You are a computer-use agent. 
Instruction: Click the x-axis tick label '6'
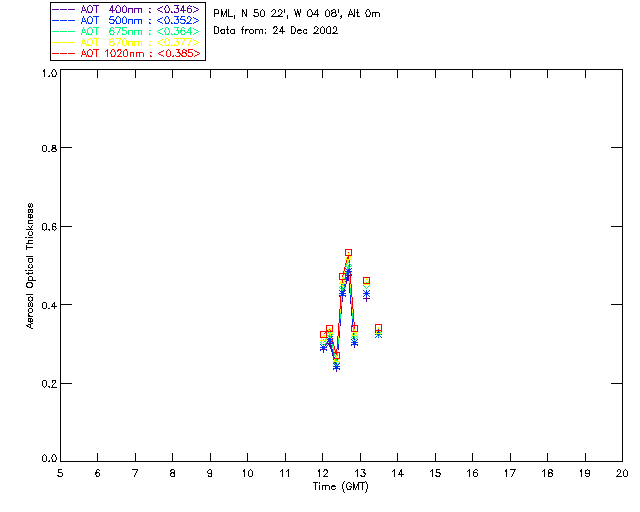98,473
